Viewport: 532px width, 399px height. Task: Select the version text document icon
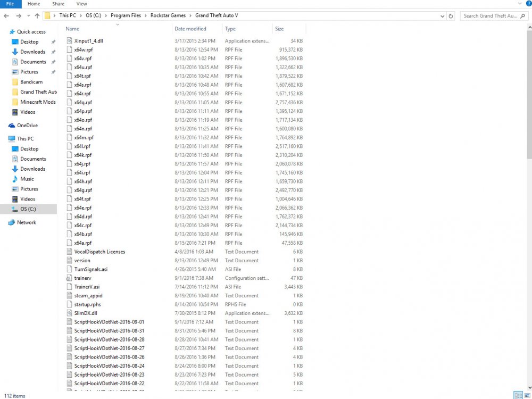click(69, 261)
